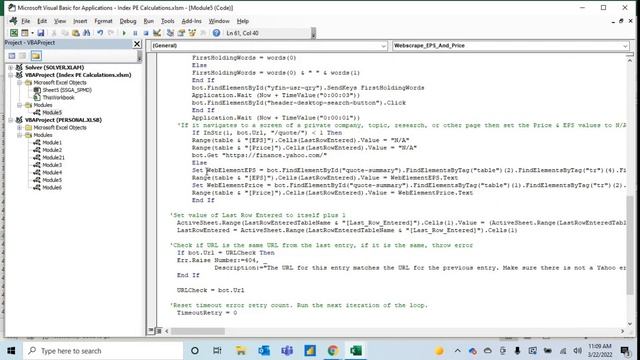This screenshot has height=360, width=640.
Task: Select Sheet5 (SSGA_SPMD) in the tree
Action: tap(67, 90)
